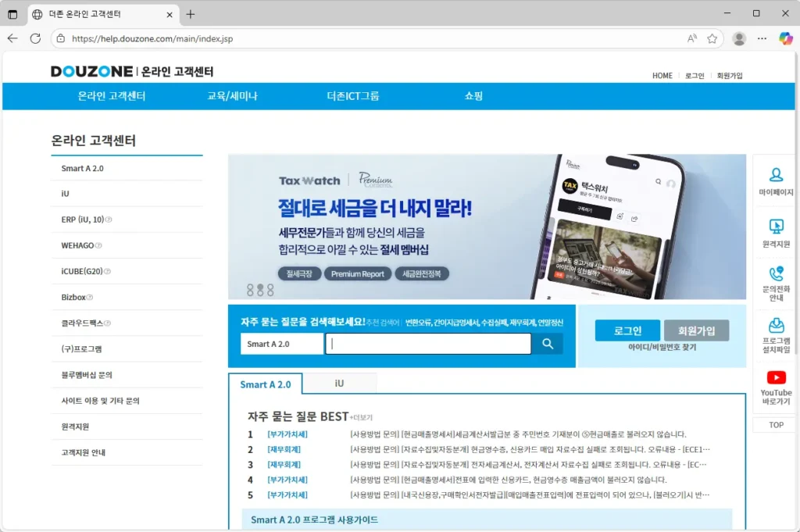Click the 세금완전정복 banner pill
The height and width of the screenshot is (532, 800).
(x=421, y=274)
